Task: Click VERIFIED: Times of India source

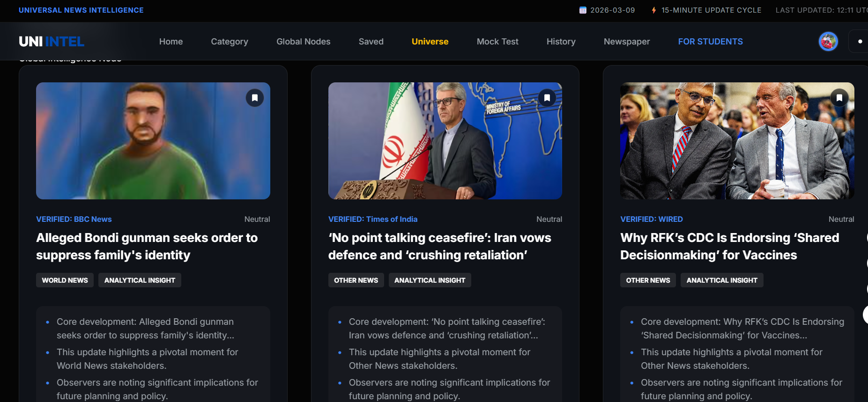Action: click(x=373, y=219)
